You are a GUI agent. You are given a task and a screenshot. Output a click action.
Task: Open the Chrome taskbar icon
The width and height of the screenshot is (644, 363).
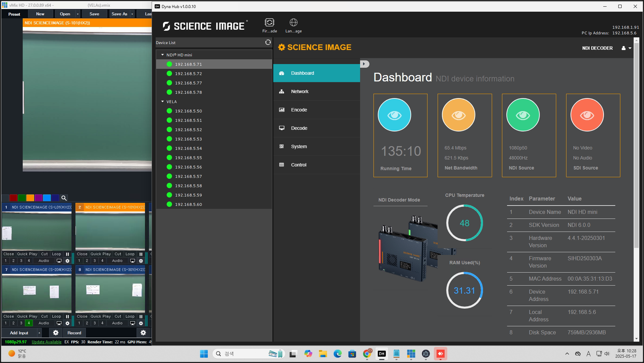click(x=367, y=354)
